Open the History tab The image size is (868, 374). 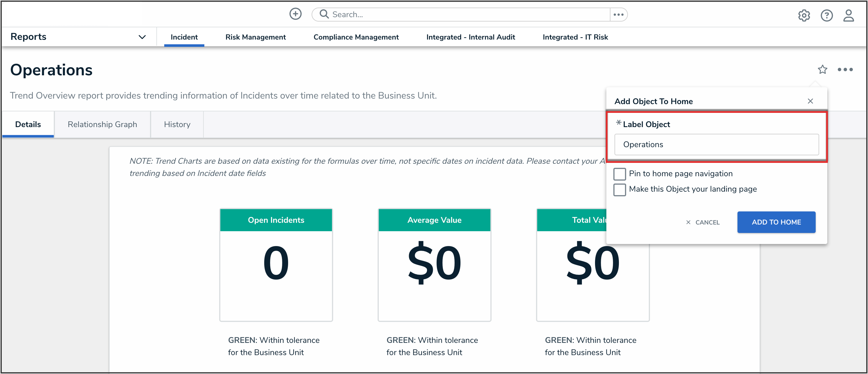click(x=177, y=124)
